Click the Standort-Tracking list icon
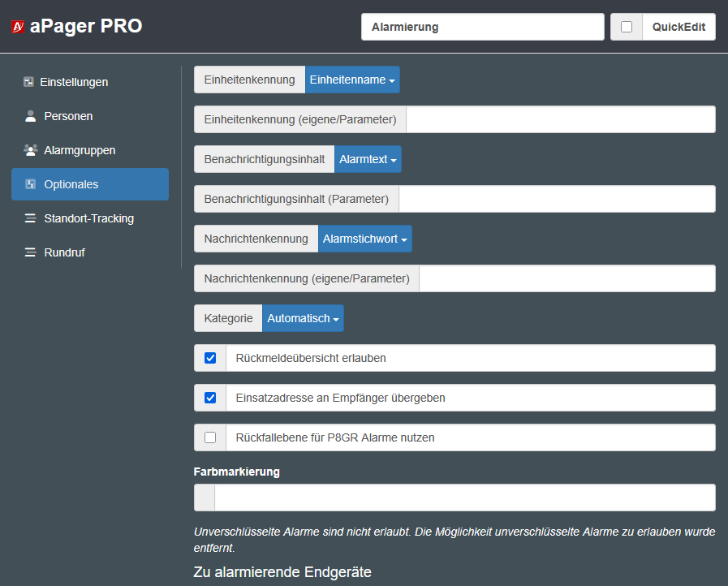The width and height of the screenshot is (728, 586). point(31,218)
